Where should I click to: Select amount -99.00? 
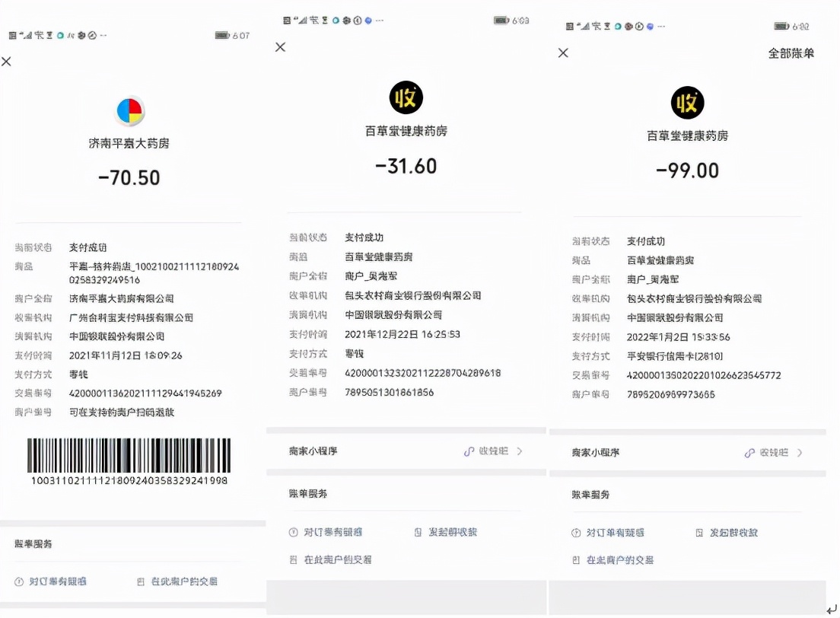point(687,171)
